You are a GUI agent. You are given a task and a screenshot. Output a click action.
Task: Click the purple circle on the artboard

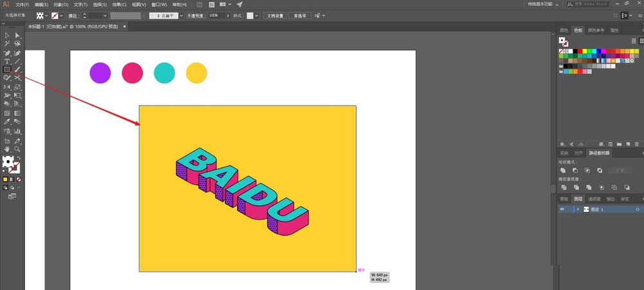pos(100,73)
